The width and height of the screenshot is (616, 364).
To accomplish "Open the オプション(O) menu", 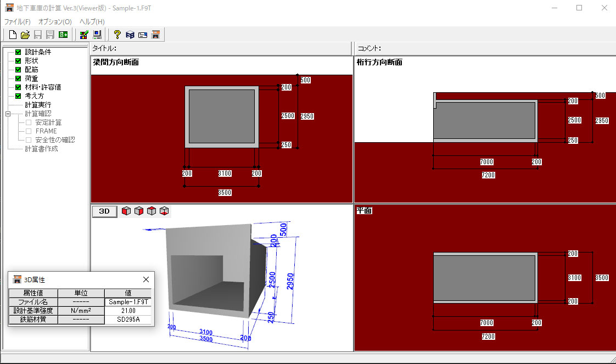I will [x=55, y=21].
